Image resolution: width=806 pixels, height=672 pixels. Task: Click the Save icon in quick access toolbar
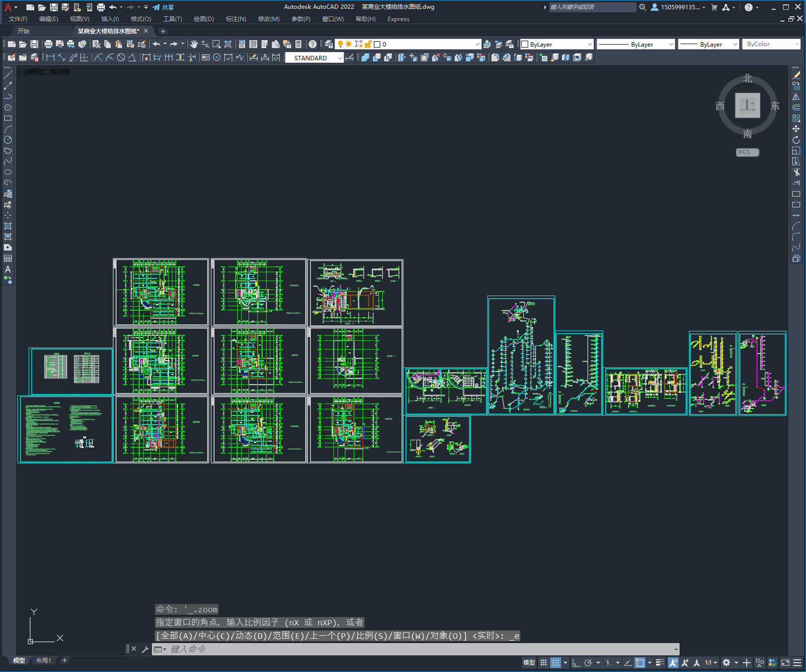[x=54, y=7]
